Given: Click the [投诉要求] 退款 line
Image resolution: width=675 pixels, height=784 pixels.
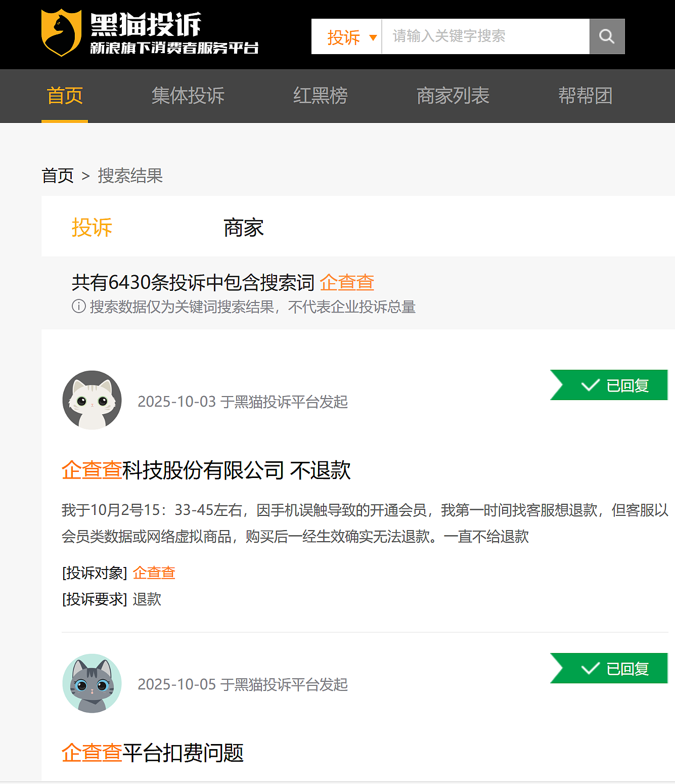Looking at the screenshot, I should pos(112,599).
